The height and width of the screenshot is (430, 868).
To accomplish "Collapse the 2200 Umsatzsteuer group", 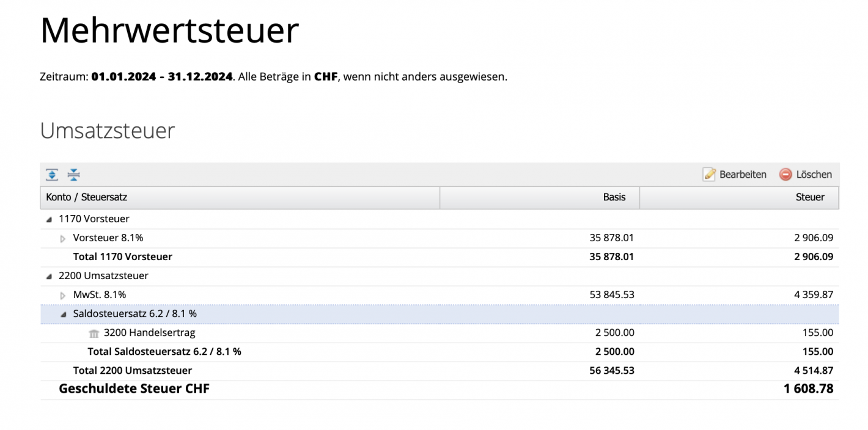I will [50, 275].
